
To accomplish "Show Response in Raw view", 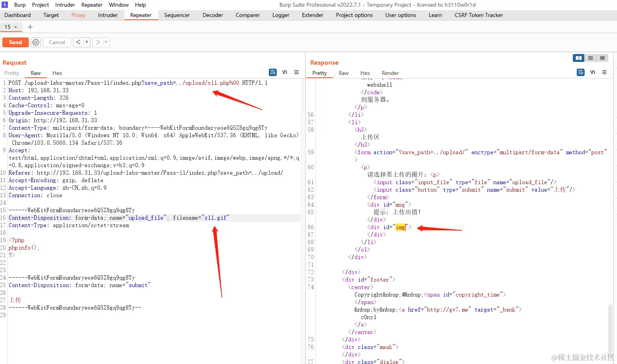I will point(343,73).
